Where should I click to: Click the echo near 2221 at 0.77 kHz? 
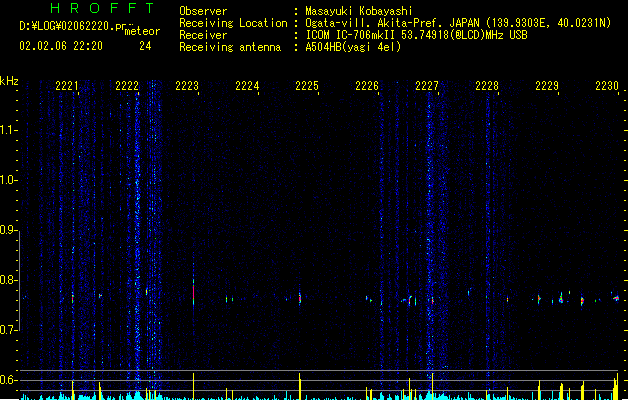point(73,298)
